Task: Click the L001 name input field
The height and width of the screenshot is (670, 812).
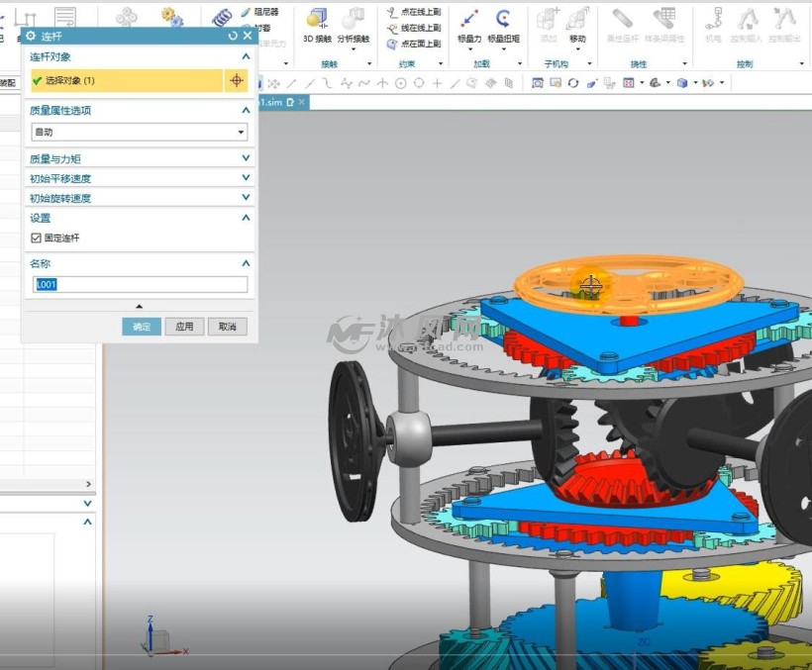Action: (140, 285)
